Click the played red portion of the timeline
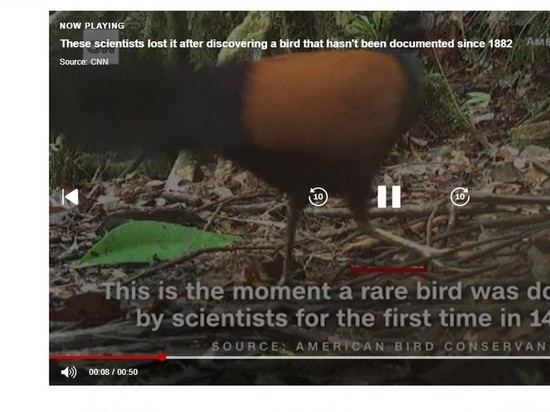550x412 pixels. click(x=103, y=357)
